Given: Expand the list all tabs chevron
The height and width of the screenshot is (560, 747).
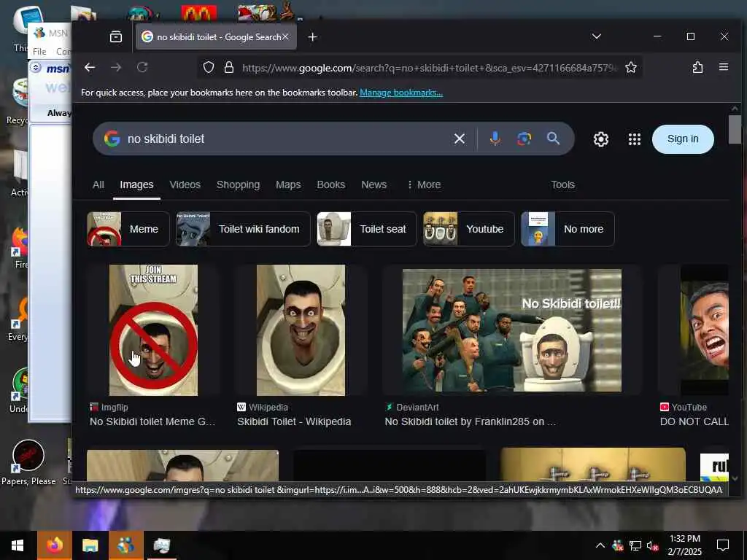Looking at the screenshot, I should (x=597, y=36).
